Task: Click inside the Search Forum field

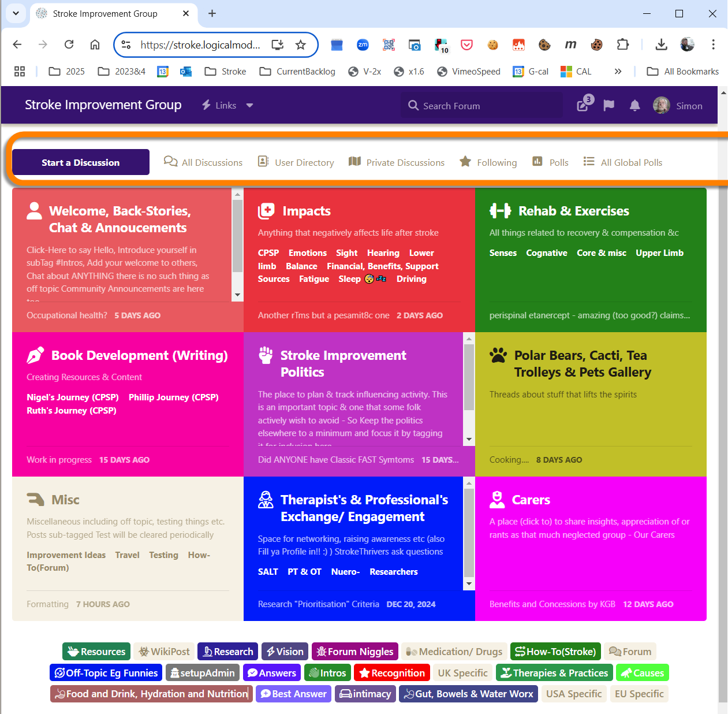Action: click(x=481, y=105)
